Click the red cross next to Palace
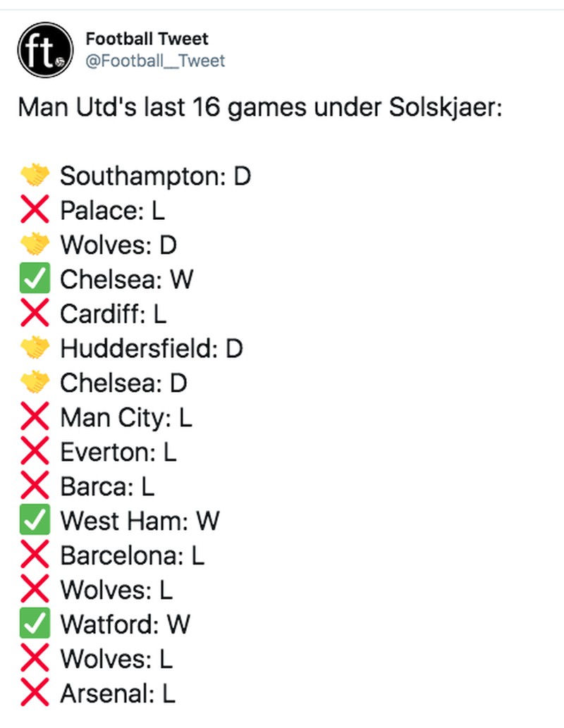Screen dimensions: 564x728 (35, 210)
